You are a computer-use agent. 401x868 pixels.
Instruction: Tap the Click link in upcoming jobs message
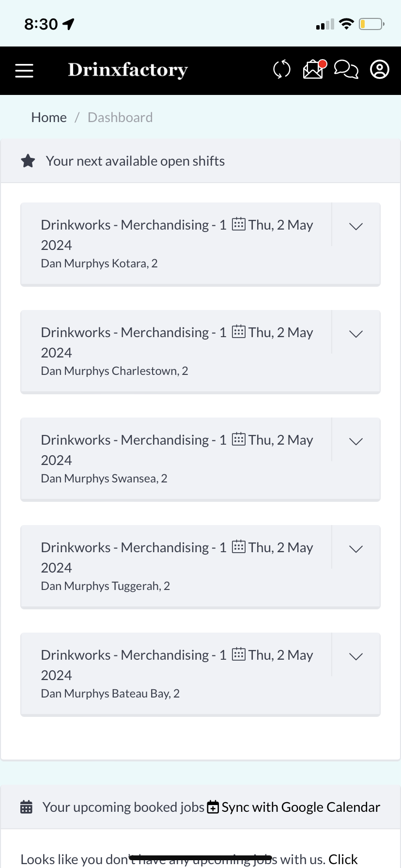pos(343,859)
